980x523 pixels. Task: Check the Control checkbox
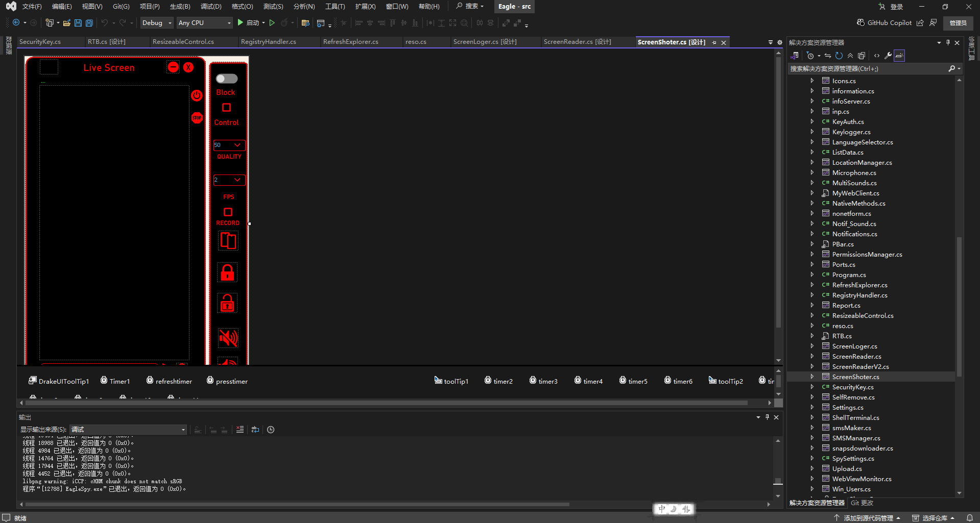(x=226, y=108)
